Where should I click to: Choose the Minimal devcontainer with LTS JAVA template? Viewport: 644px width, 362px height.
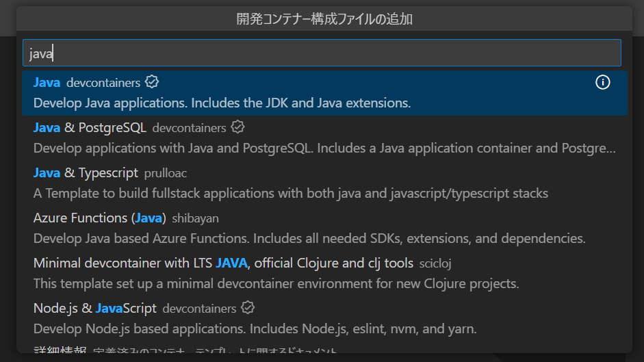coord(324,274)
